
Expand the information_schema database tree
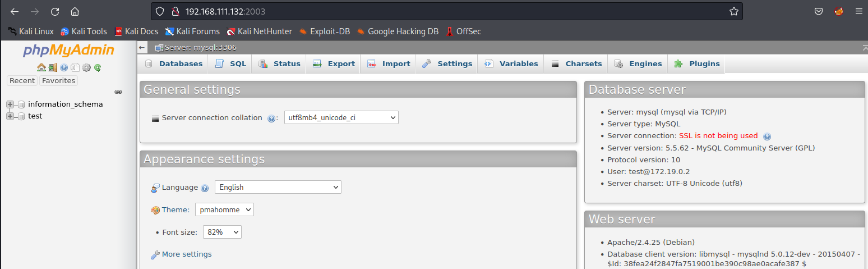pos(10,104)
